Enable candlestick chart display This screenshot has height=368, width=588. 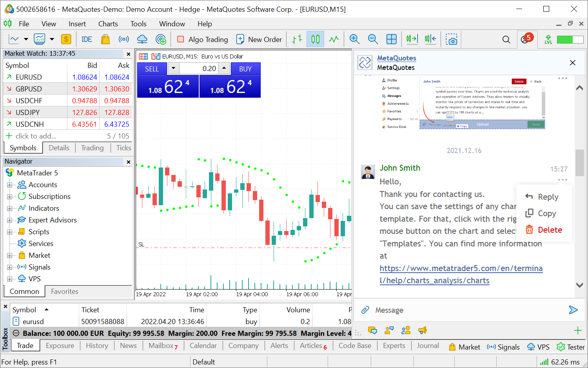(x=315, y=39)
